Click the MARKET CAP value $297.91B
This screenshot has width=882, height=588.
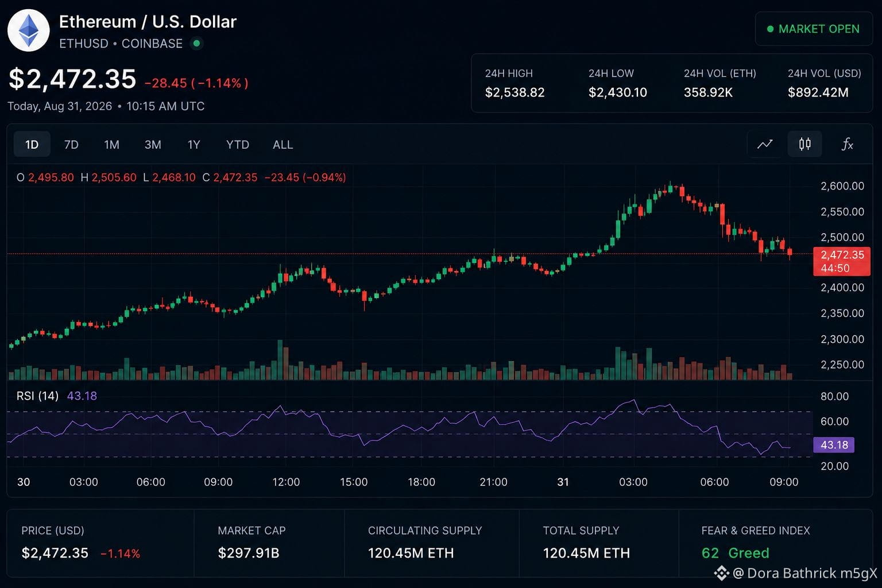click(249, 553)
